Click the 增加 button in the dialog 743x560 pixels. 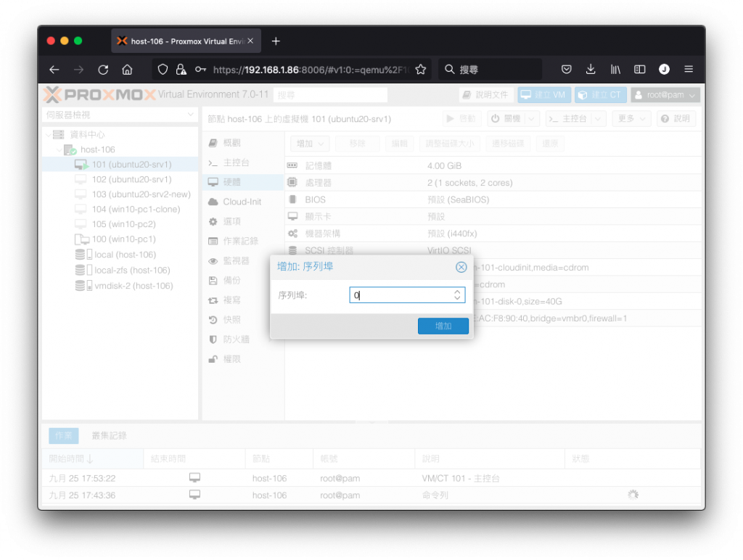point(443,326)
